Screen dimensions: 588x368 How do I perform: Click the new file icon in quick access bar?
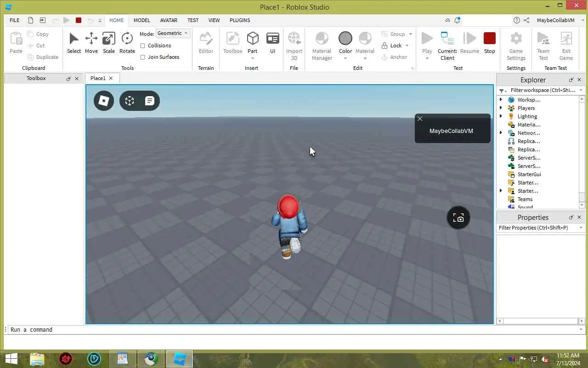(31, 20)
